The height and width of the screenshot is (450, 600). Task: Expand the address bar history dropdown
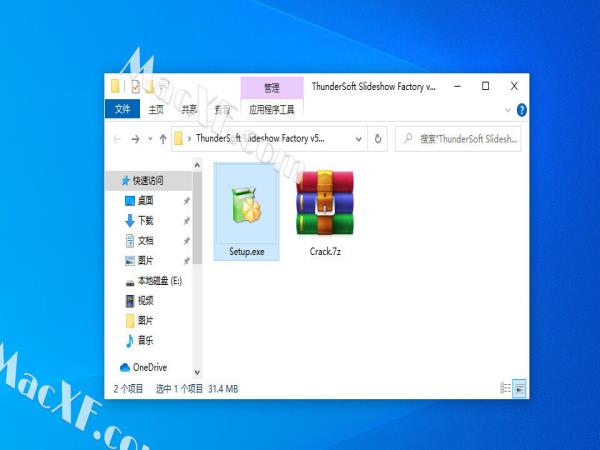click(x=359, y=139)
